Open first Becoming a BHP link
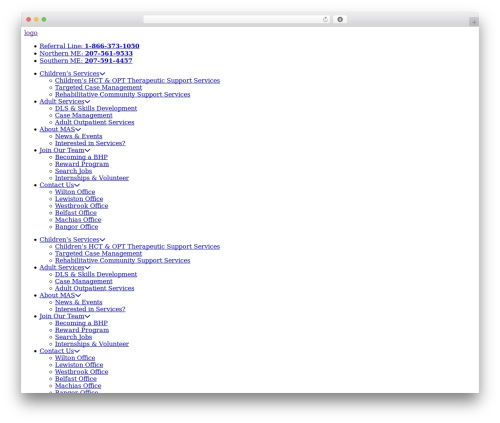Viewport: 500px width, 423px height. coord(81,157)
